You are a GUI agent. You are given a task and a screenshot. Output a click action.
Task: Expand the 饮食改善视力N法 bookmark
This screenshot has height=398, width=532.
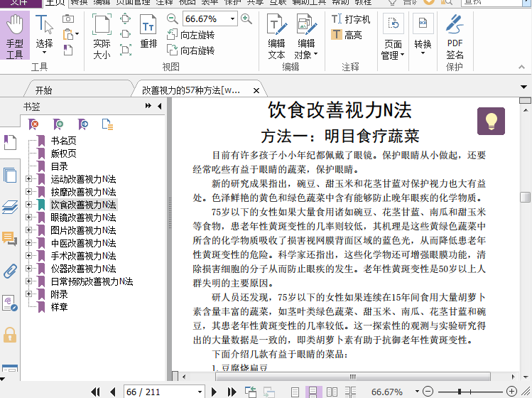(x=29, y=205)
